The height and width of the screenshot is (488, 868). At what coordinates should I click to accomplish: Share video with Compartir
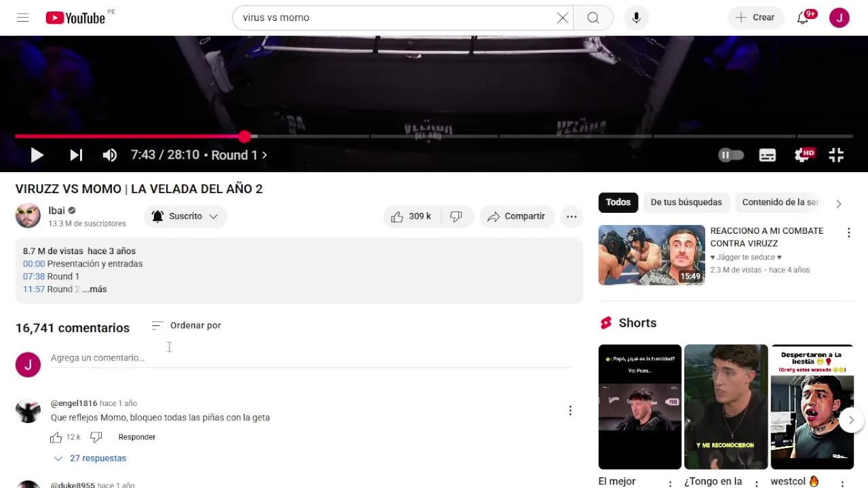click(517, 216)
